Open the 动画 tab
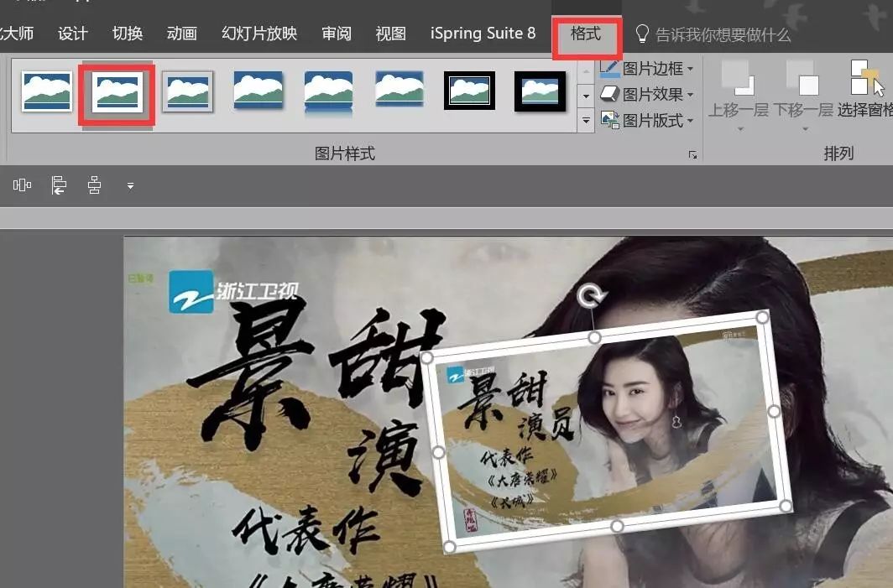This screenshot has height=588, width=893. (x=182, y=34)
